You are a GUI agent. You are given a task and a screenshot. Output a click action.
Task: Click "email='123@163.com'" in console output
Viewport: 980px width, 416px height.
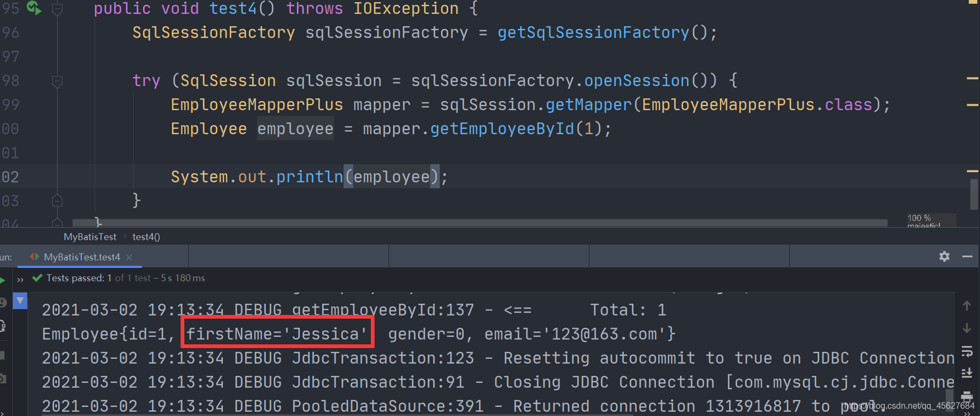pos(575,334)
